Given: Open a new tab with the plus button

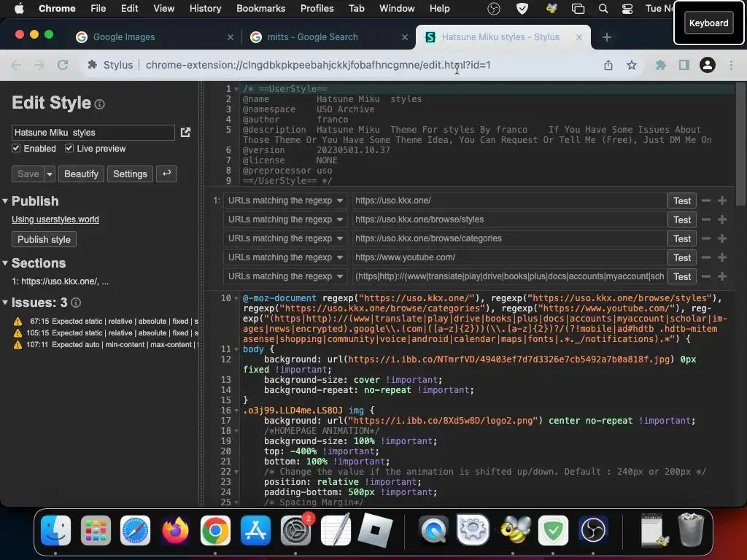Looking at the screenshot, I should point(606,37).
